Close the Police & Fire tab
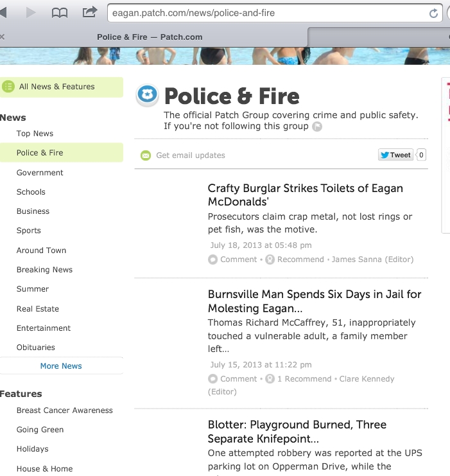450x476 pixels. pos(3,37)
